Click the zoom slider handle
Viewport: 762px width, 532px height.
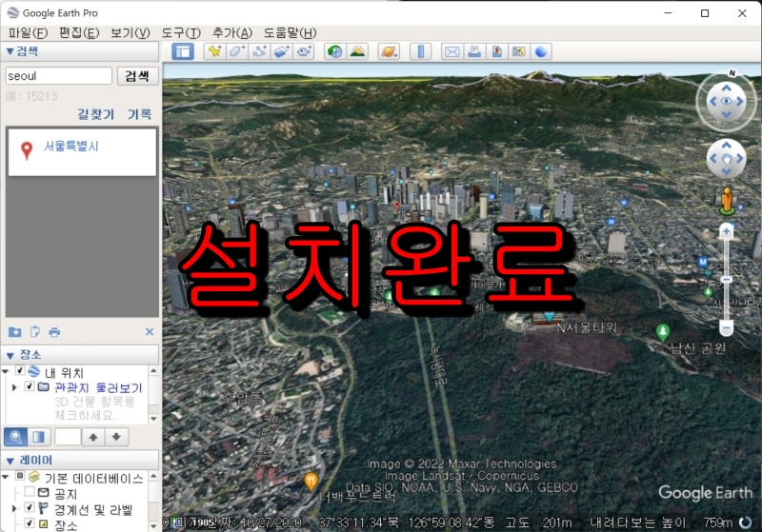click(x=726, y=280)
